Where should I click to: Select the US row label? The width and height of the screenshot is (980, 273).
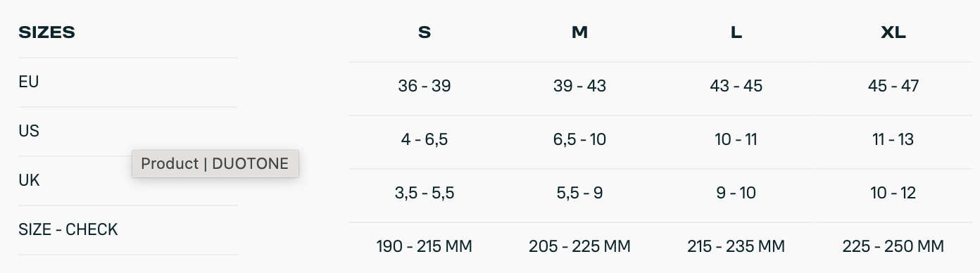point(29,131)
